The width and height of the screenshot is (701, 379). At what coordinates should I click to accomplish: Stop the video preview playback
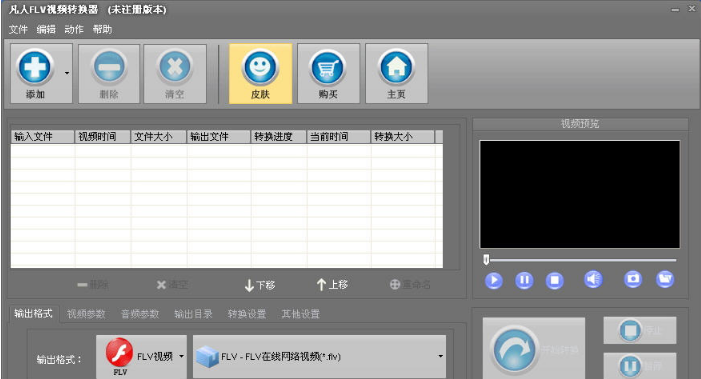click(554, 281)
